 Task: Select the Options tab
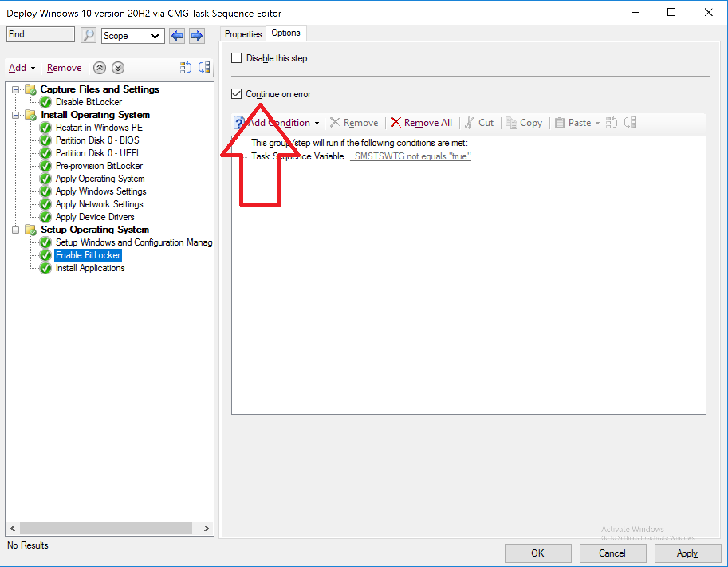click(x=285, y=33)
